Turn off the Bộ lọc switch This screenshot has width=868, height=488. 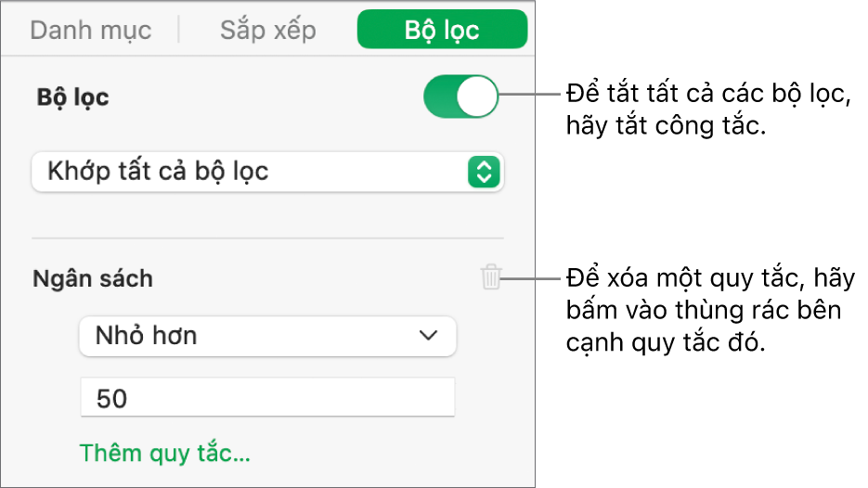tap(460, 96)
